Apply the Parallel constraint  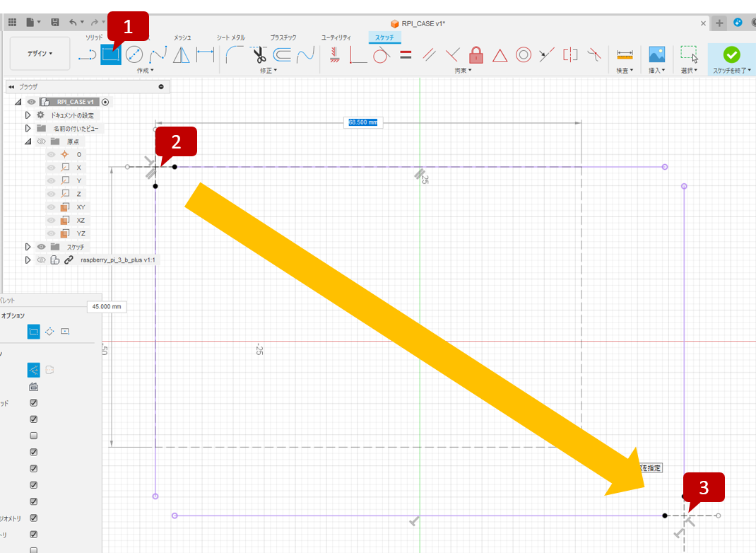429,55
